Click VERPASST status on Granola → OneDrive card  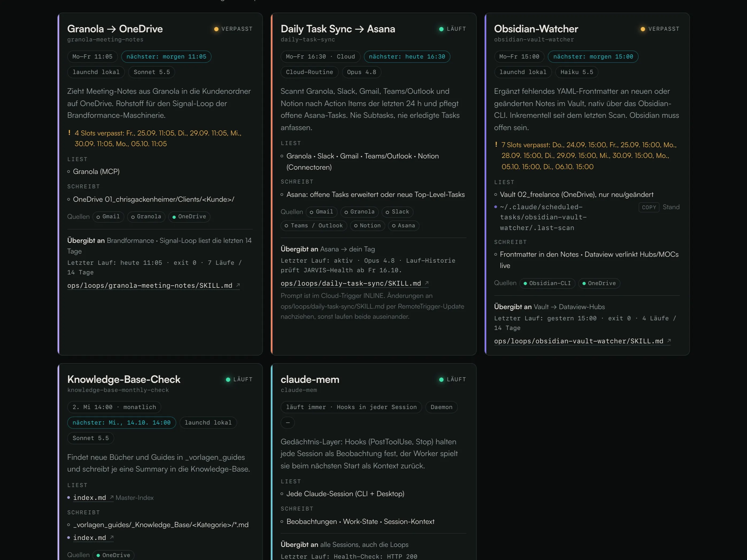(233, 29)
